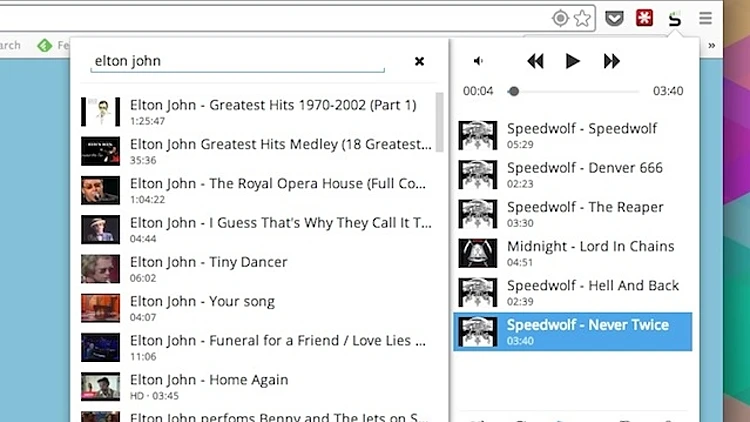The height and width of the screenshot is (422, 750).
Task: Click the playback progress slider knob
Action: [x=513, y=91]
